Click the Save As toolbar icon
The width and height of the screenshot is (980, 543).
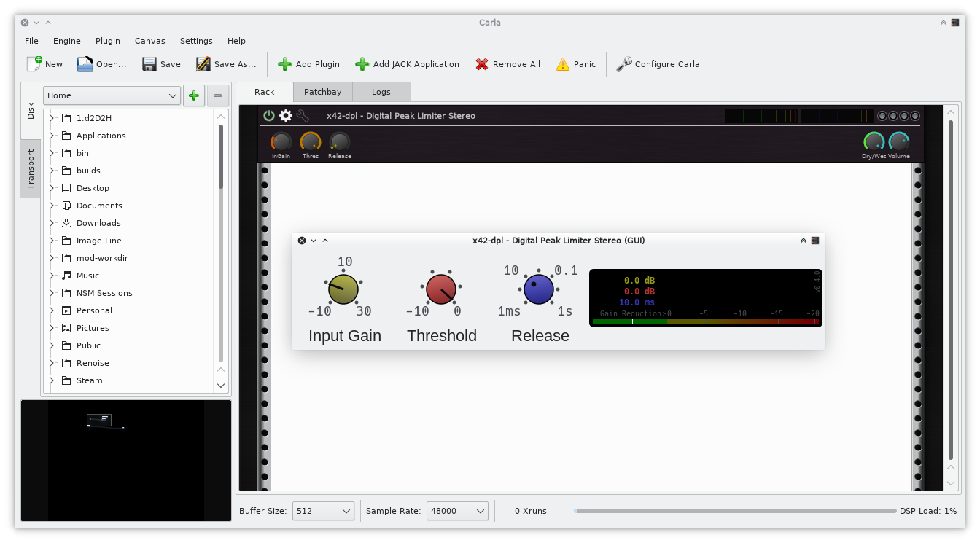pyautogui.click(x=203, y=64)
